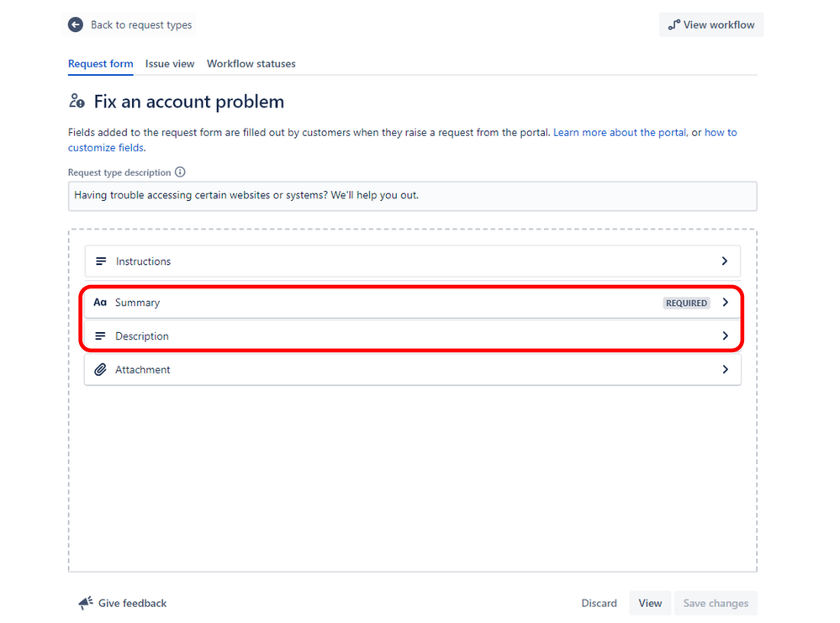The width and height of the screenshot is (840, 623).
Task: Click the Aa text icon for Summary
Action: tap(100, 302)
